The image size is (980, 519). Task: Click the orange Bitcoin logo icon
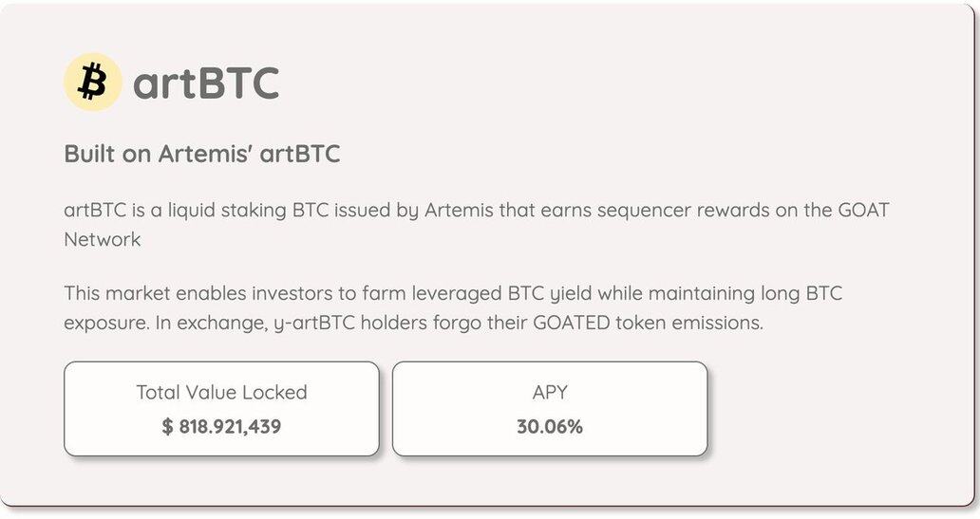pos(92,83)
